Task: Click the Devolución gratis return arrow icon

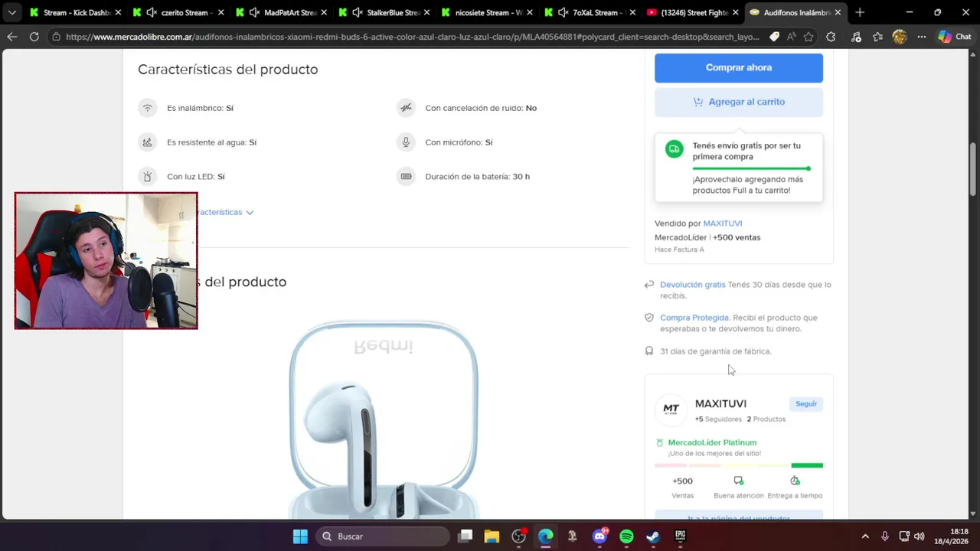Action: pos(649,285)
